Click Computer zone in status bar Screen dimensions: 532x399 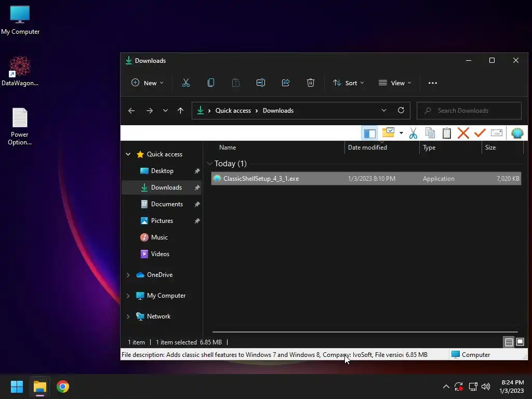(471, 354)
